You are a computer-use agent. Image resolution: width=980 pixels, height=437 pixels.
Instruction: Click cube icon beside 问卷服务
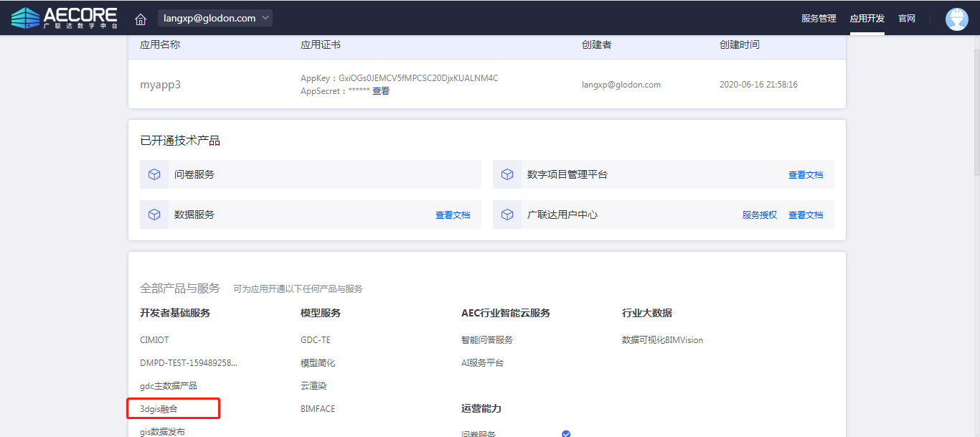pos(154,174)
